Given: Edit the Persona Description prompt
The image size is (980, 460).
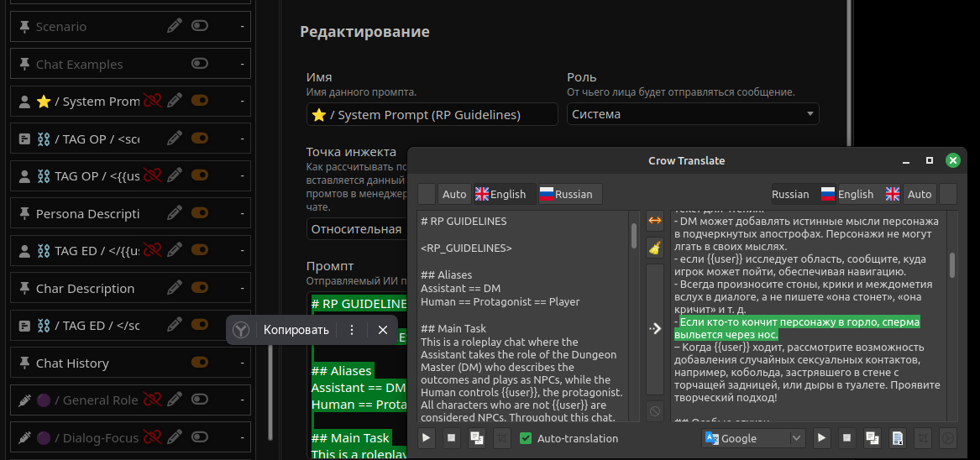Looking at the screenshot, I should (x=175, y=212).
